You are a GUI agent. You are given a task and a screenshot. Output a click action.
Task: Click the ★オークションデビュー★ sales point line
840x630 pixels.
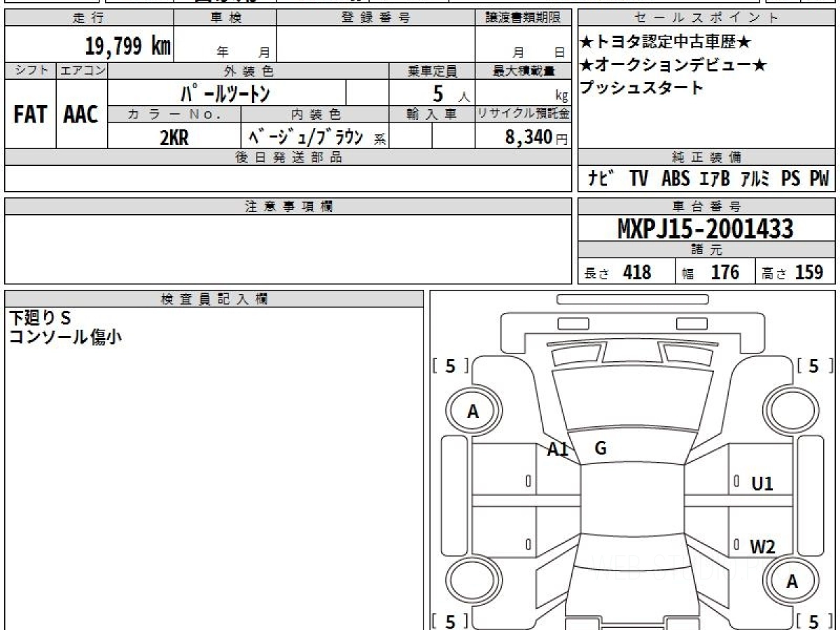point(673,65)
